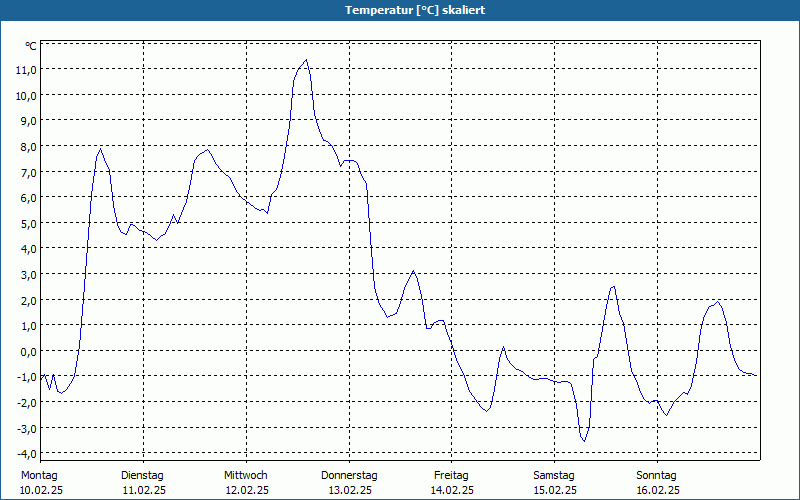Select the 10,0 axis value
The height and width of the screenshot is (500, 800).
26,95
